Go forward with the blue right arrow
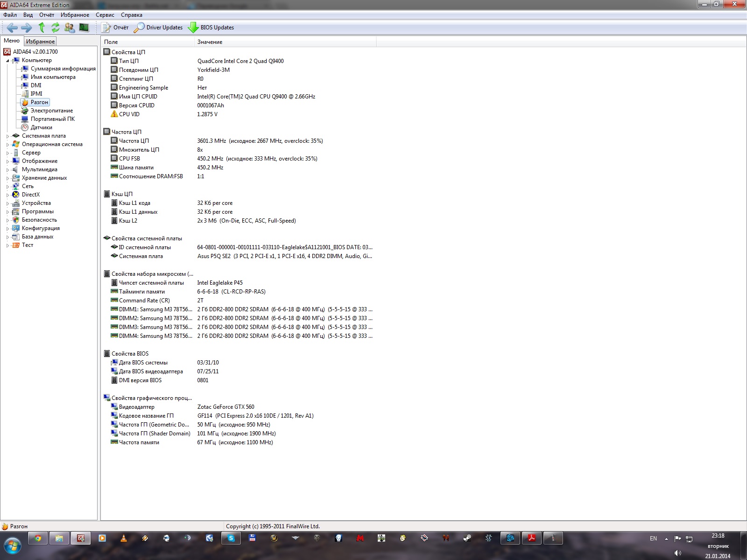This screenshot has height=560, width=747. 27,28
